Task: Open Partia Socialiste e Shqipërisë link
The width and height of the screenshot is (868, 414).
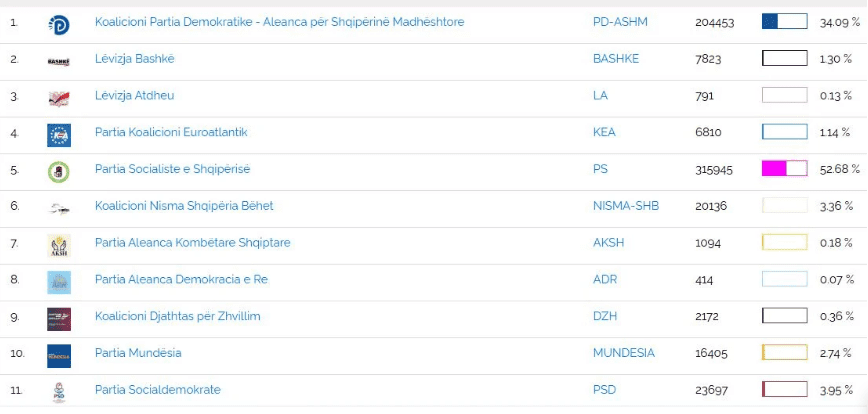Action: point(172,169)
